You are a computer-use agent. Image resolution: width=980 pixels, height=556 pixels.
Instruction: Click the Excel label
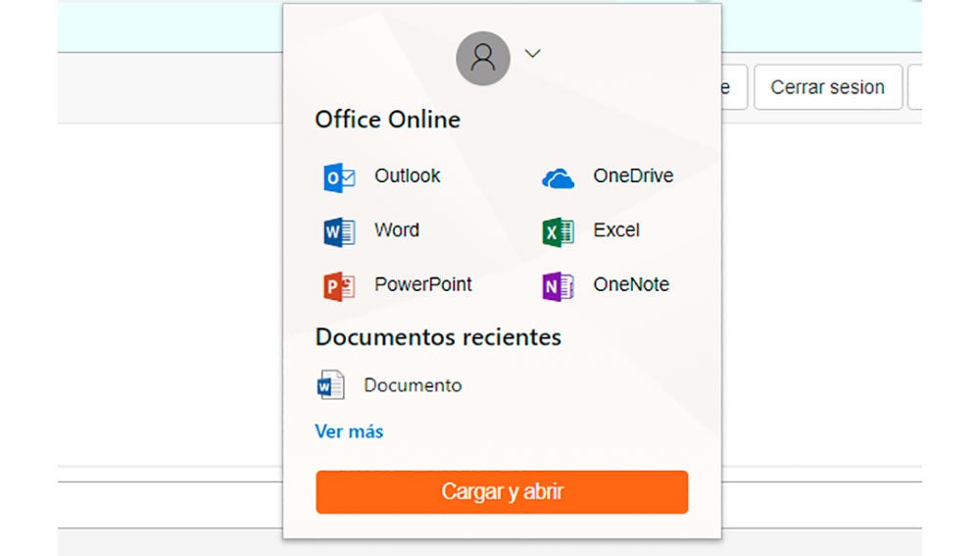click(616, 230)
